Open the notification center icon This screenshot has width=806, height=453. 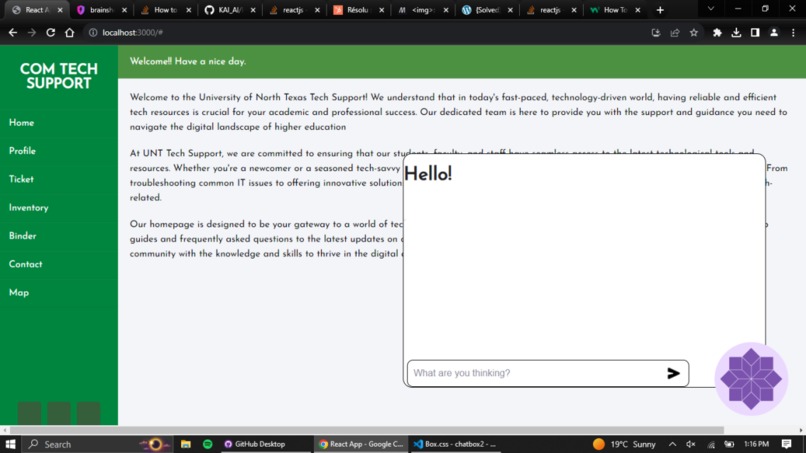point(786,444)
